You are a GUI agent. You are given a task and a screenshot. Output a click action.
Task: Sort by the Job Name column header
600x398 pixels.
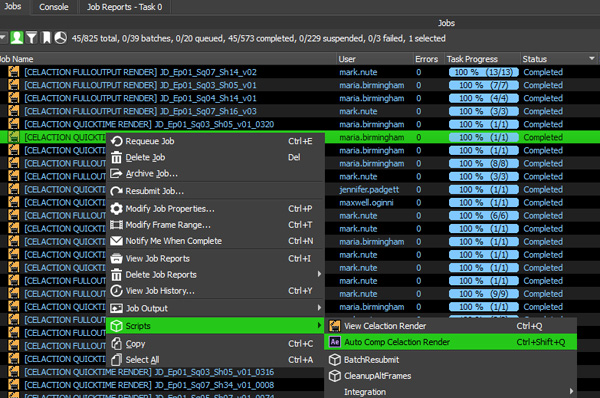click(x=168, y=59)
